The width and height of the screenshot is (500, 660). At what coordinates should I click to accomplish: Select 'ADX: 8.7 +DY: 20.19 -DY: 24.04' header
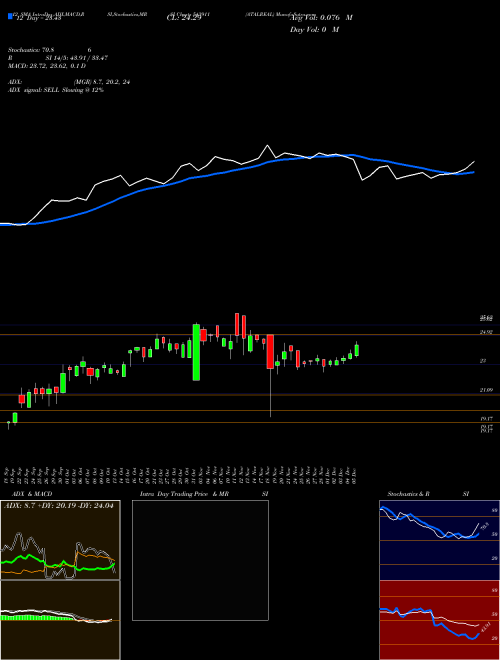[59, 506]
